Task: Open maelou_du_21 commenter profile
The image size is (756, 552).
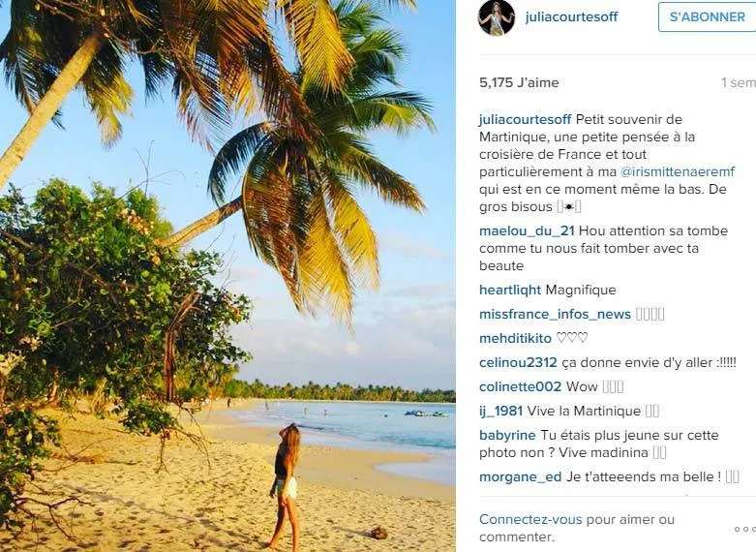Action: click(527, 230)
